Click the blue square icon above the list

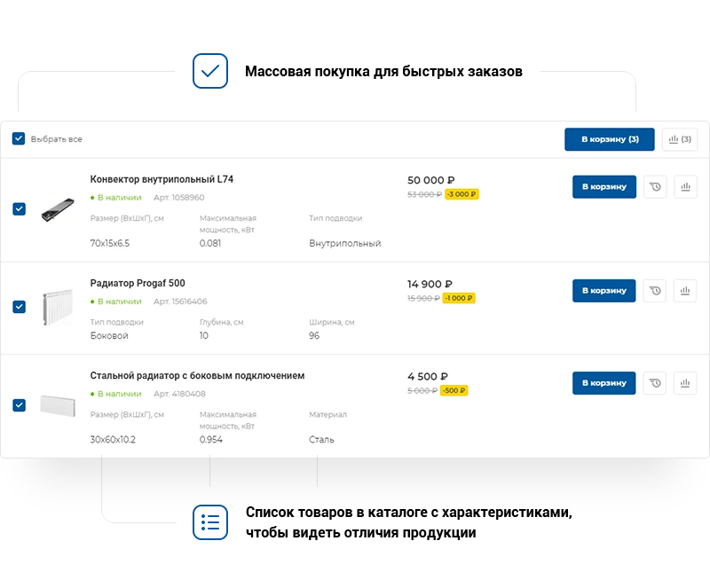click(211, 71)
